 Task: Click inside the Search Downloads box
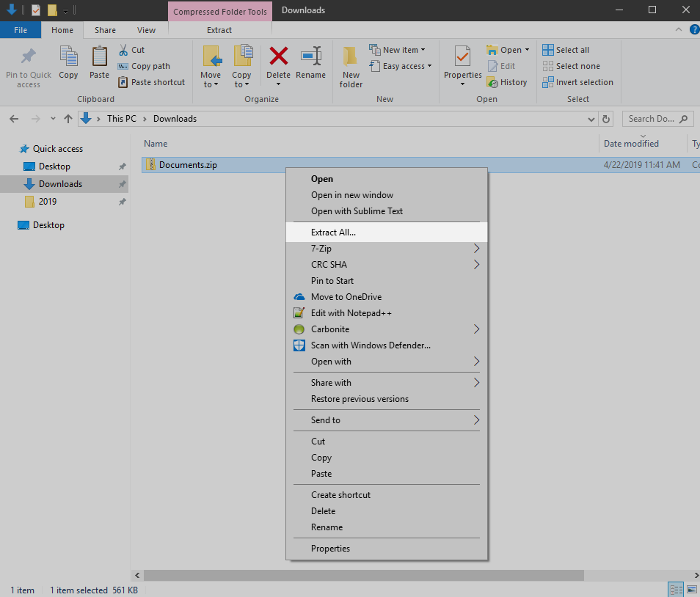click(x=652, y=118)
